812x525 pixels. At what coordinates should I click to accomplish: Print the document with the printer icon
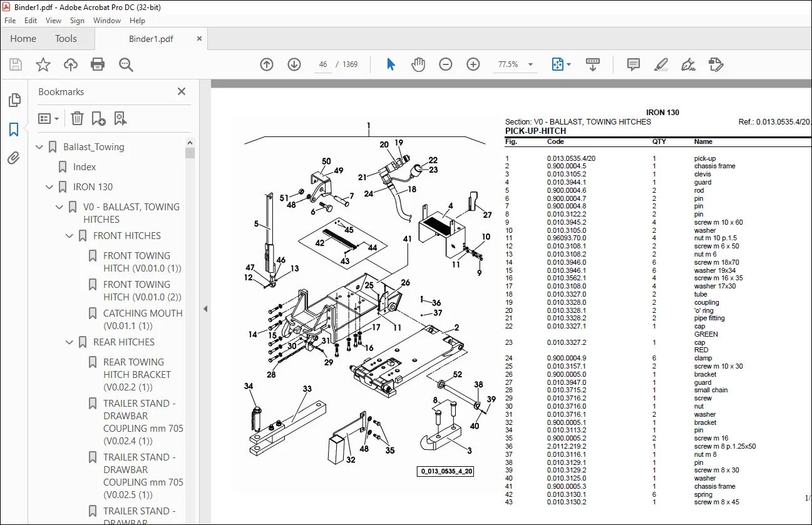point(98,64)
